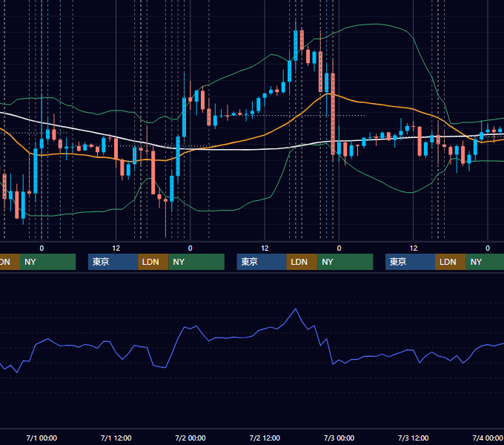Select the 7/3 00:00 date label

(339, 438)
